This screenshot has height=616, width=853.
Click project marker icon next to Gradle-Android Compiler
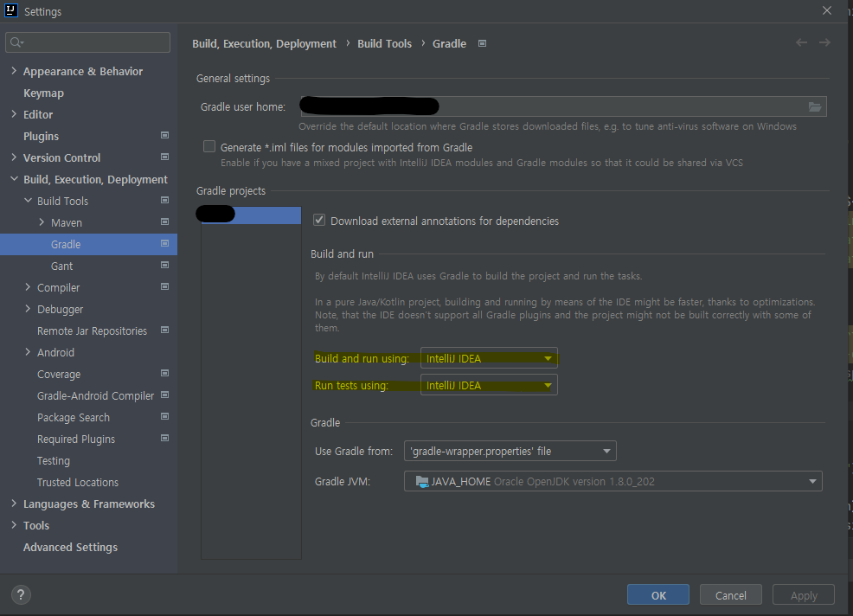coord(165,395)
